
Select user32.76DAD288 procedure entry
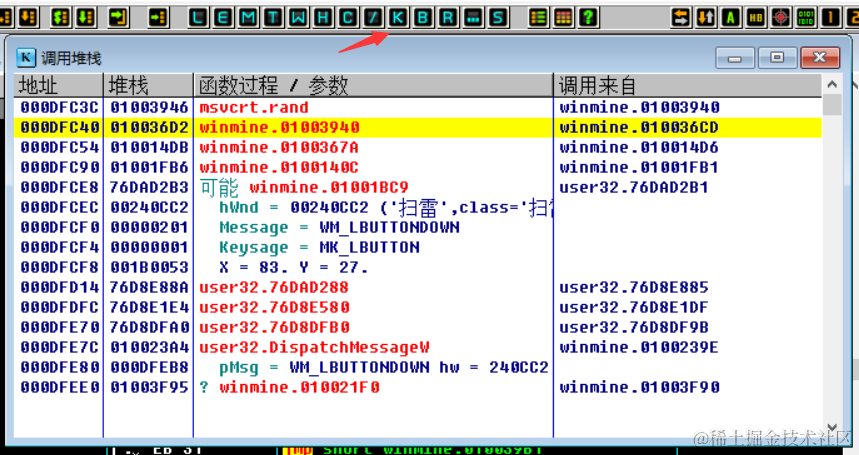pyautogui.click(x=274, y=287)
